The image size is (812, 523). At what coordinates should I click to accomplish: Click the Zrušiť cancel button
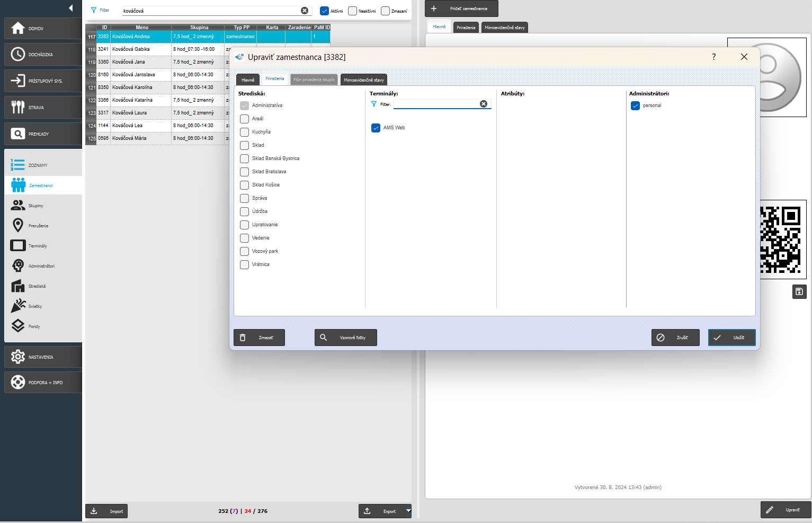point(675,338)
